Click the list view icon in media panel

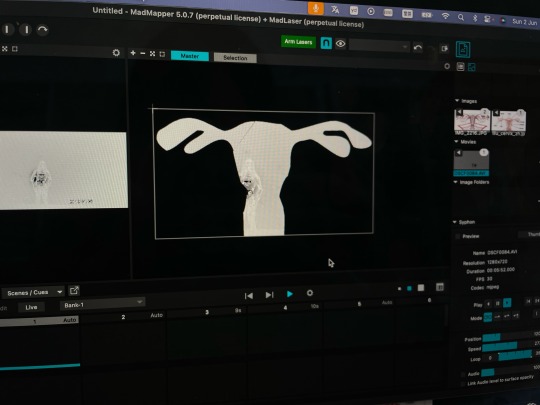(x=460, y=66)
